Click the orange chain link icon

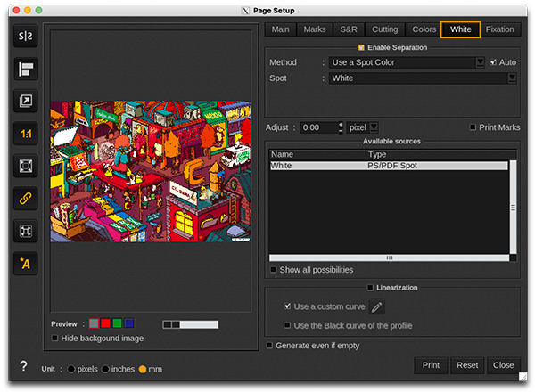pyautogui.click(x=25, y=199)
